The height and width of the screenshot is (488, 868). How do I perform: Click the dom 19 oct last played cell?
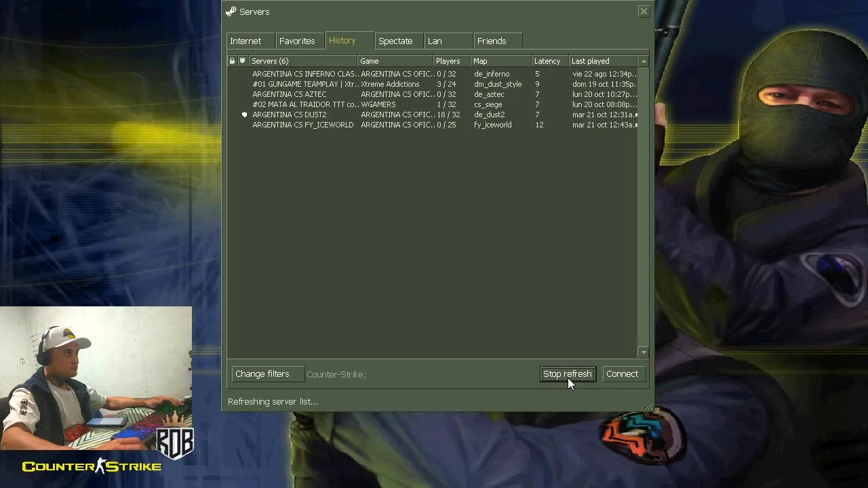tap(604, 84)
